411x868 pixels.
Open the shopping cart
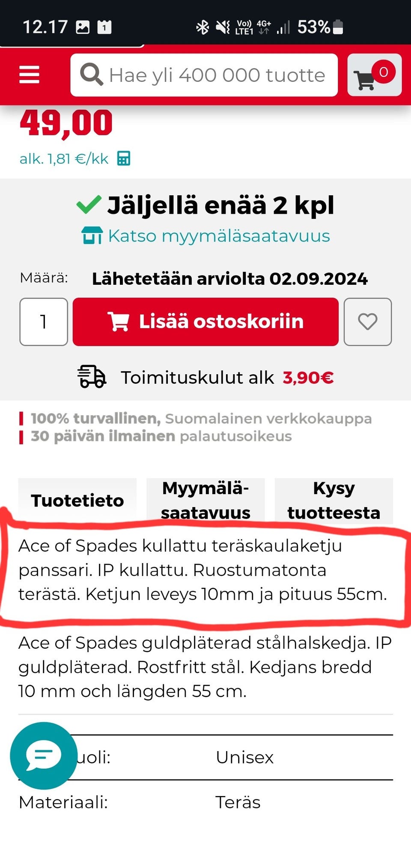[366, 77]
